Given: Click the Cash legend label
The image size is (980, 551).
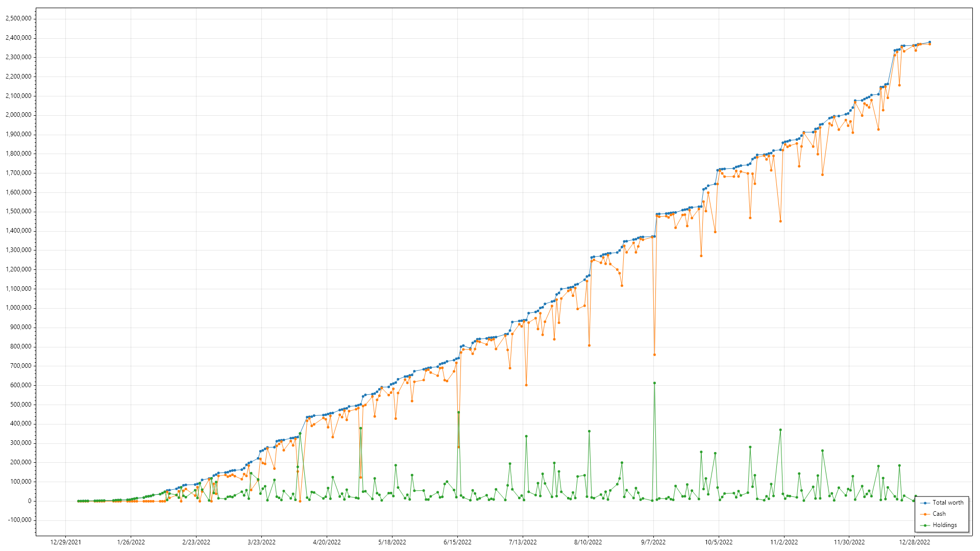Looking at the screenshot, I should pyautogui.click(x=939, y=514).
